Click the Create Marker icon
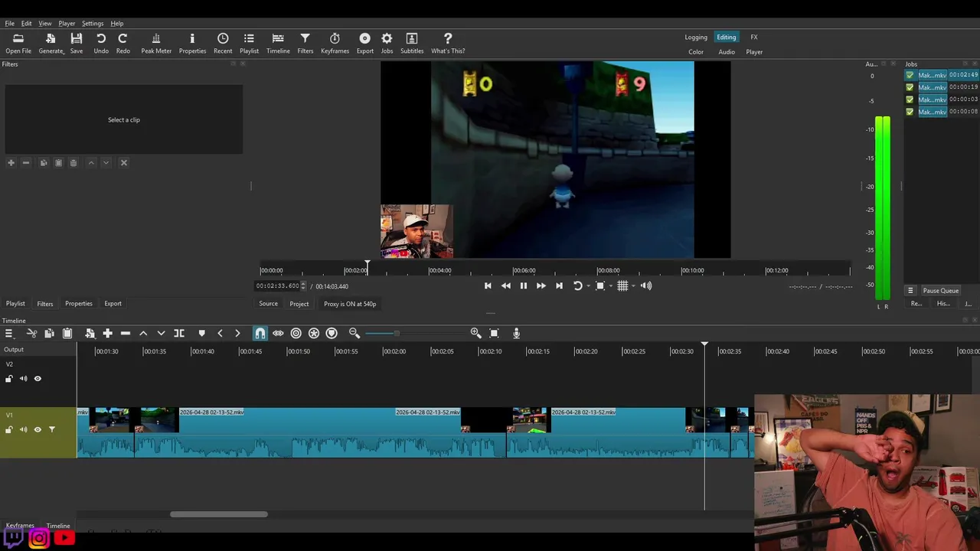Screen dimensions: 980x551 coord(201,333)
